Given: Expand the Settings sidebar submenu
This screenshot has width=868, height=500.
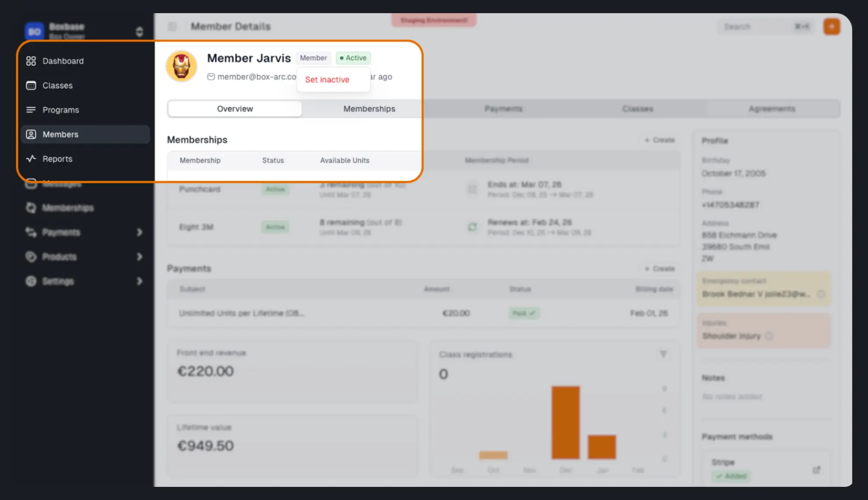Looking at the screenshot, I should point(139,281).
